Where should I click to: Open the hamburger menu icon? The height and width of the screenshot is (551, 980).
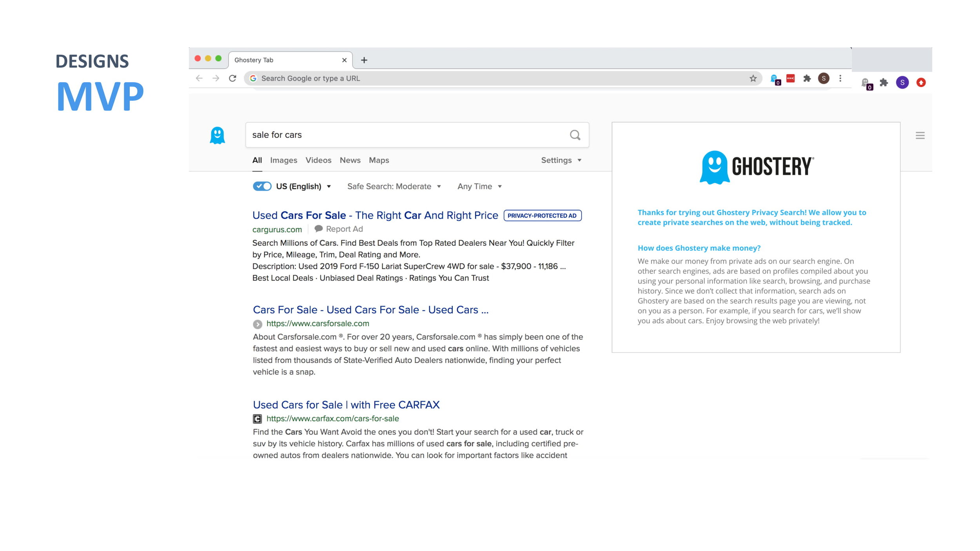tap(920, 136)
